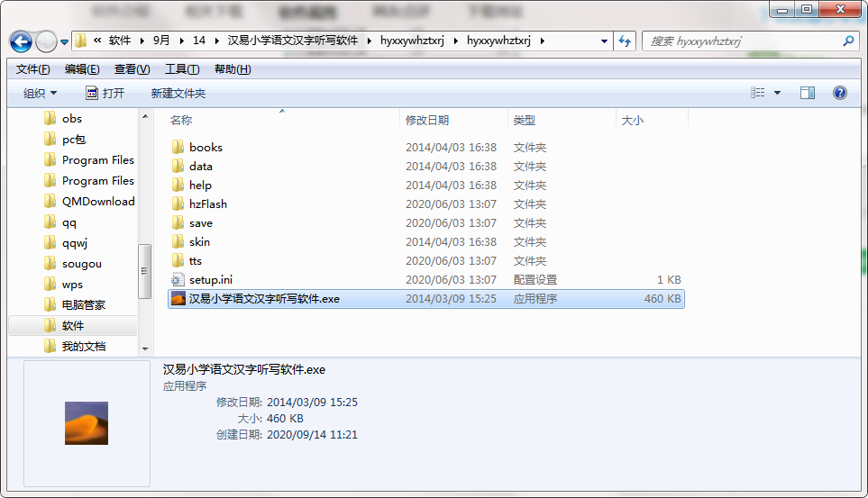This screenshot has width=868, height=498.
Task: Click the magnifier search icon
Action: point(848,41)
